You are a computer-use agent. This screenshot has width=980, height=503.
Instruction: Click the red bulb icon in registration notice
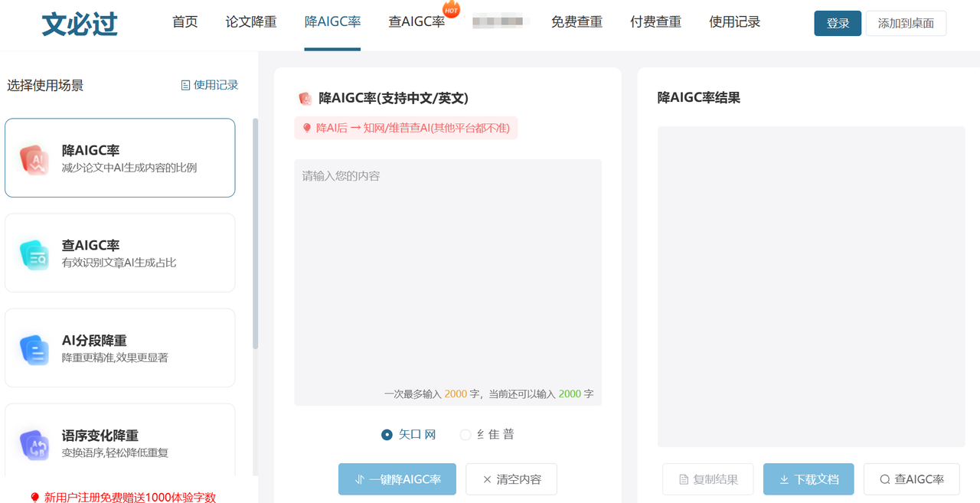point(34,498)
